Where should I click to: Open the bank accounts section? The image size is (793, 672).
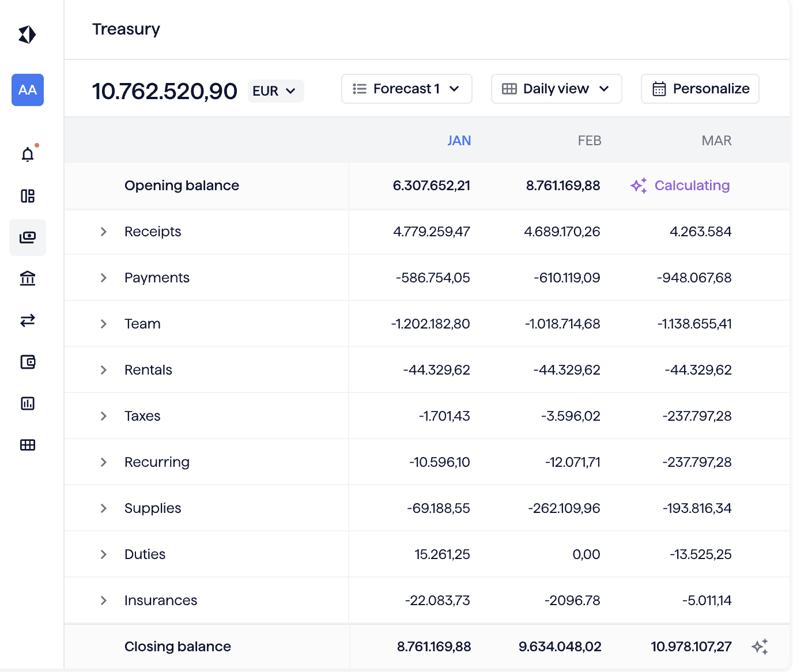point(27,278)
